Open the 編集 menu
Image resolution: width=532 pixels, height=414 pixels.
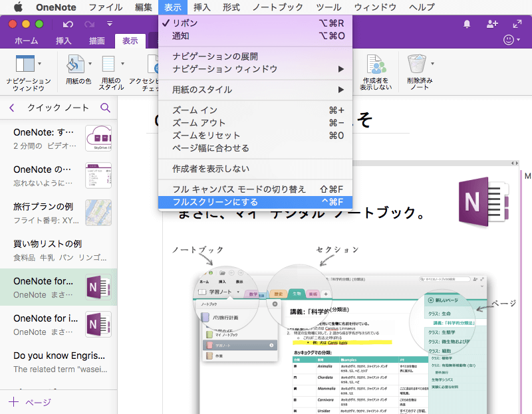144,7
